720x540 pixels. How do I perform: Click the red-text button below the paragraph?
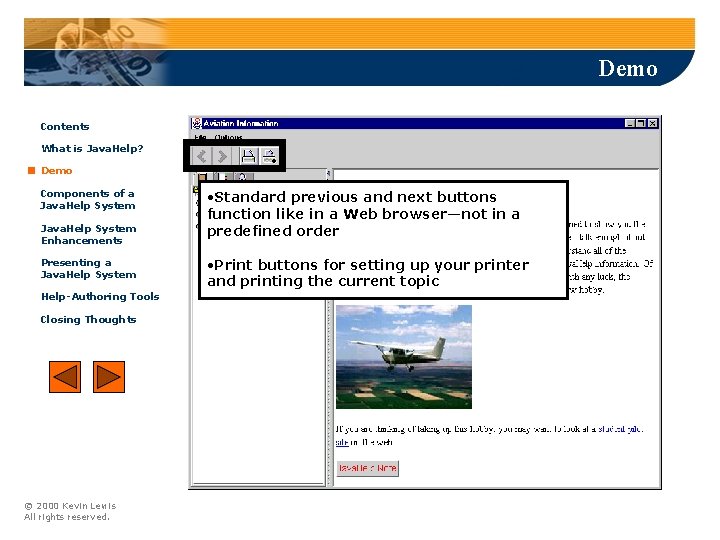pos(367,468)
